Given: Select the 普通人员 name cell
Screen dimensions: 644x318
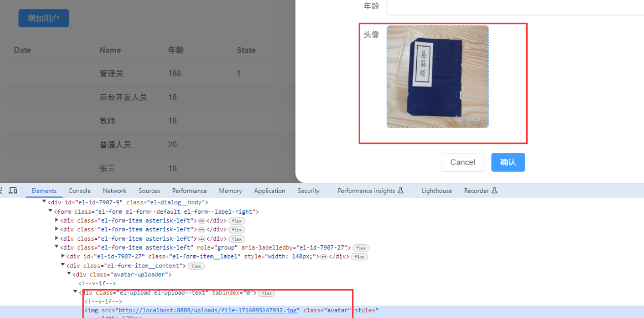Looking at the screenshot, I should [x=115, y=144].
